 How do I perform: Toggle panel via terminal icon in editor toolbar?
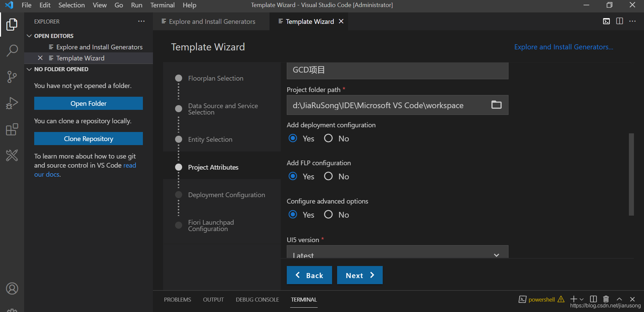coord(606,21)
